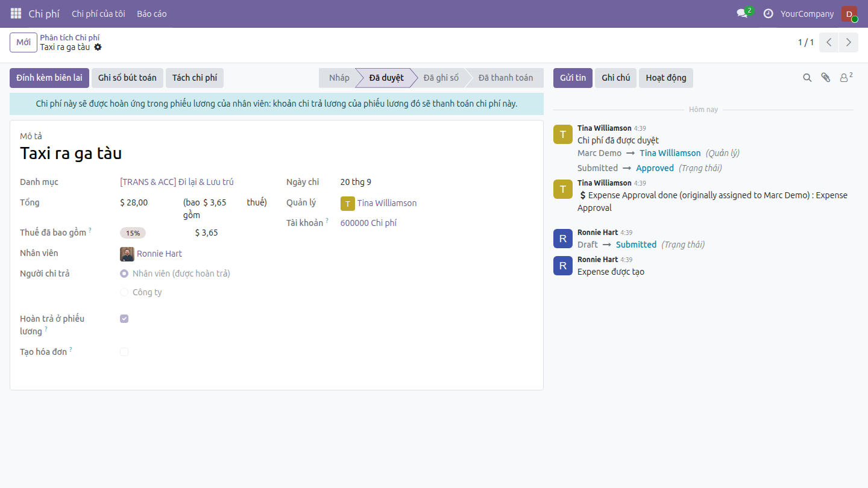Open YourCompany company switcher
Viewport: 868px width, 488px height.
click(x=807, y=14)
